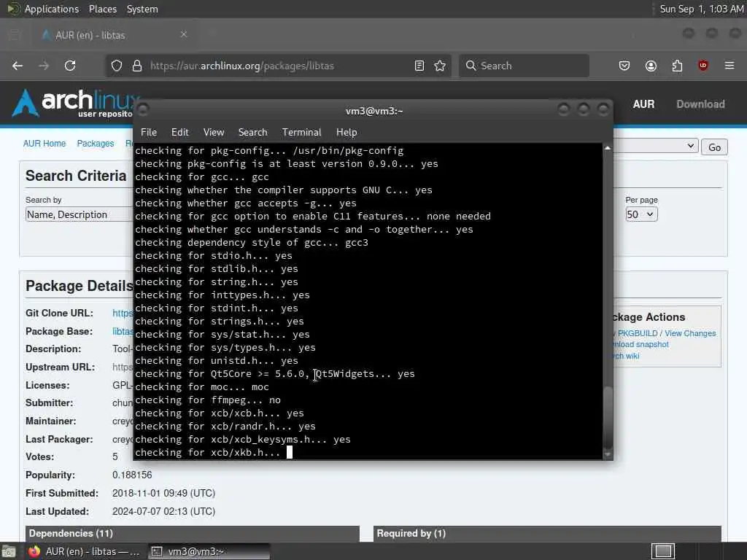
Task: Click the Required by (1) header
Action: click(411, 533)
